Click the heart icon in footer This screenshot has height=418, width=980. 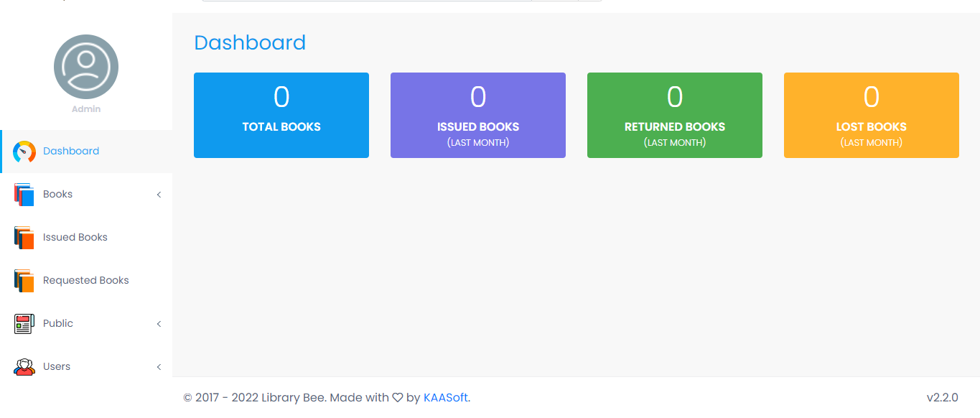pos(397,397)
